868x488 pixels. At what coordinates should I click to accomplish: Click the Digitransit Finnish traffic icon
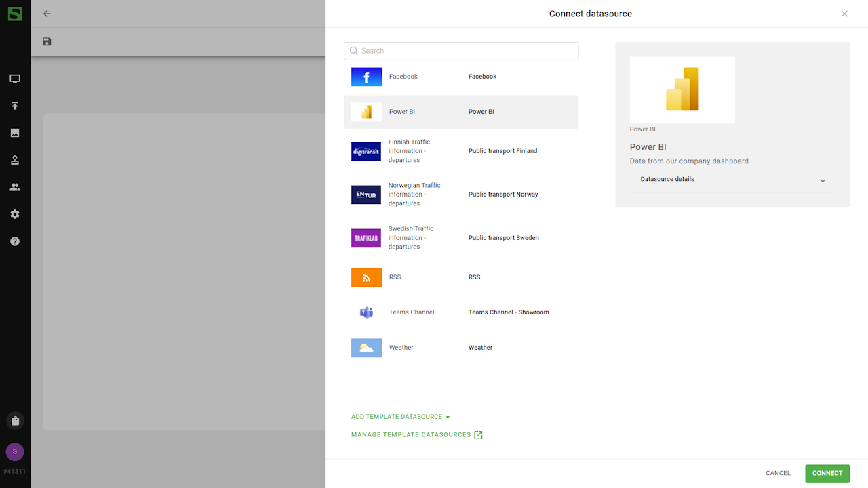click(x=366, y=151)
